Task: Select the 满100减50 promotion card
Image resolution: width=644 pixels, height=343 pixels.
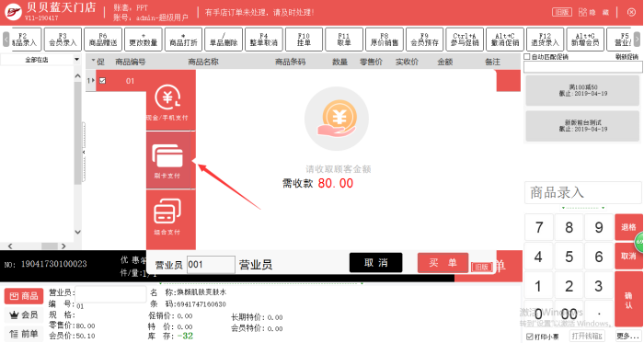Action: (x=582, y=90)
